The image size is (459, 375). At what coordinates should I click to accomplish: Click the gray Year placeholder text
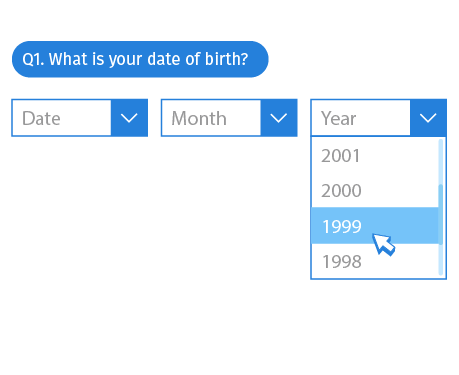click(339, 118)
